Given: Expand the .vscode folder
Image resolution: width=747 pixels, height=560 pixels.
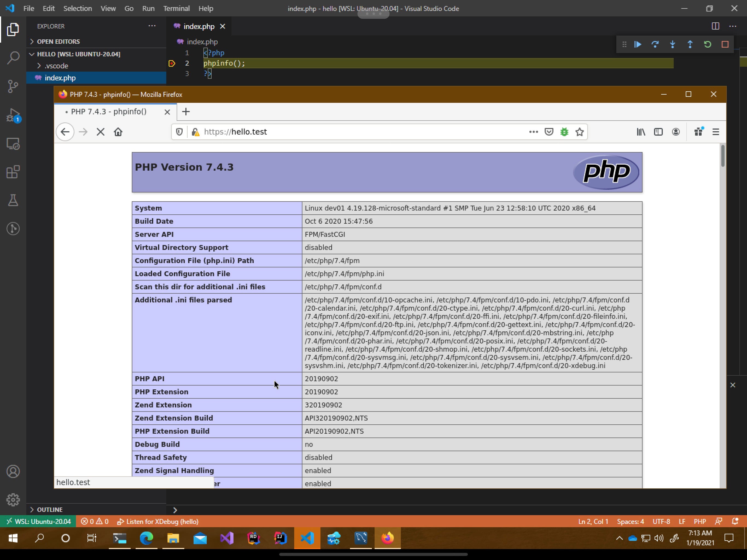Looking at the screenshot, I should [x=56, y=66].
